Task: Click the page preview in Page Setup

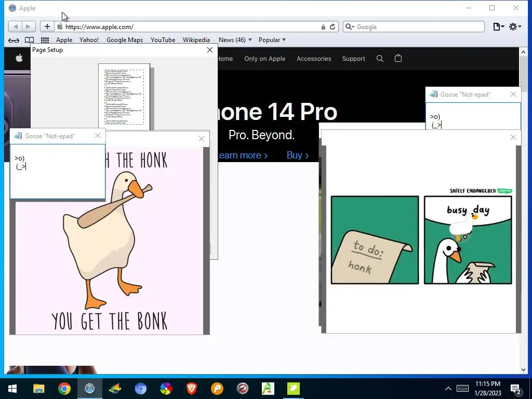Action: coord(124,97)
